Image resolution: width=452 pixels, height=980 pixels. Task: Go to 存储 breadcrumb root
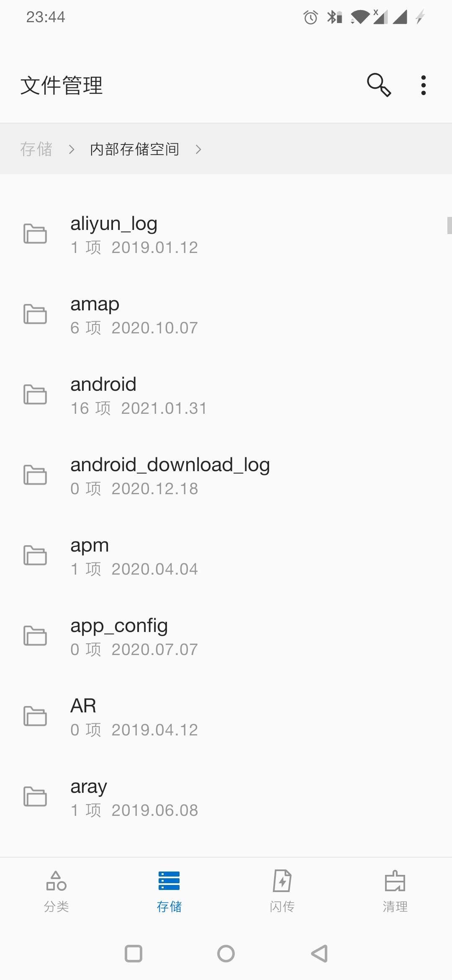[36, 149]
